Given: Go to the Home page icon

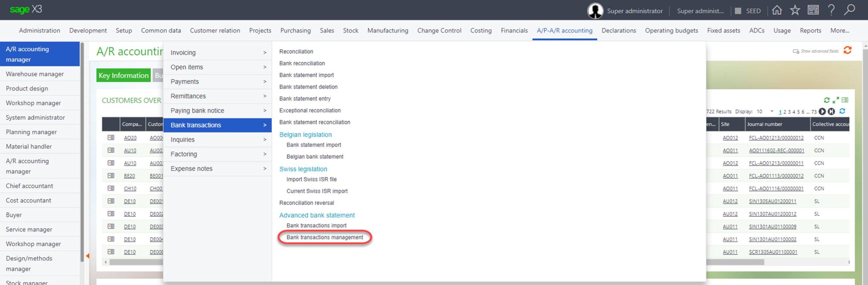Looking at the screenshot, I should (x=777, y=11).
